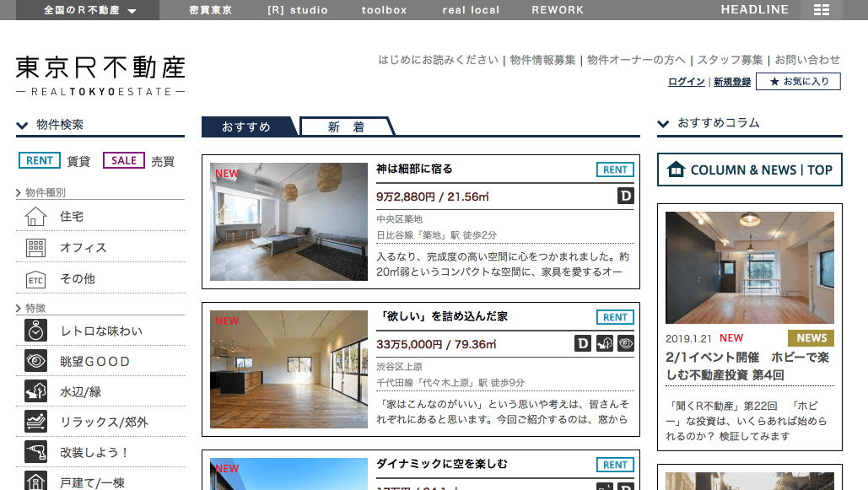This screenshot has width=868, height=490.
Task: Click the 住宅 house icon
Action: [x=35, y=217]
